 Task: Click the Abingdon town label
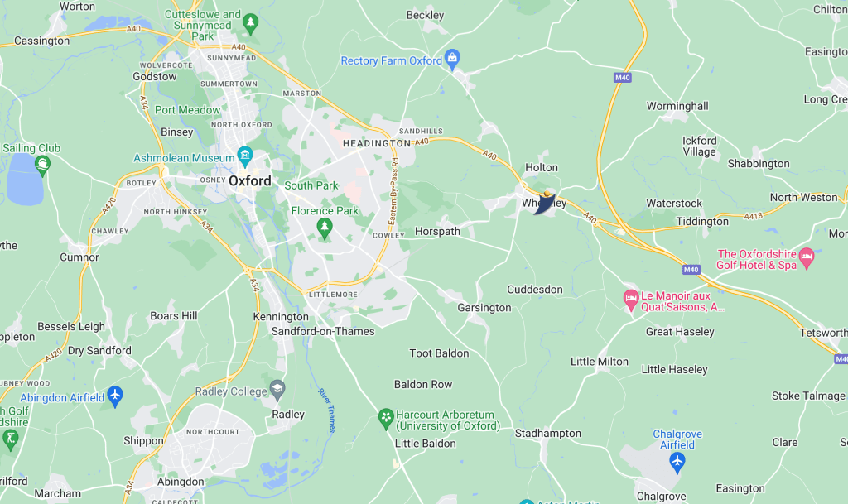pos(181,482)
